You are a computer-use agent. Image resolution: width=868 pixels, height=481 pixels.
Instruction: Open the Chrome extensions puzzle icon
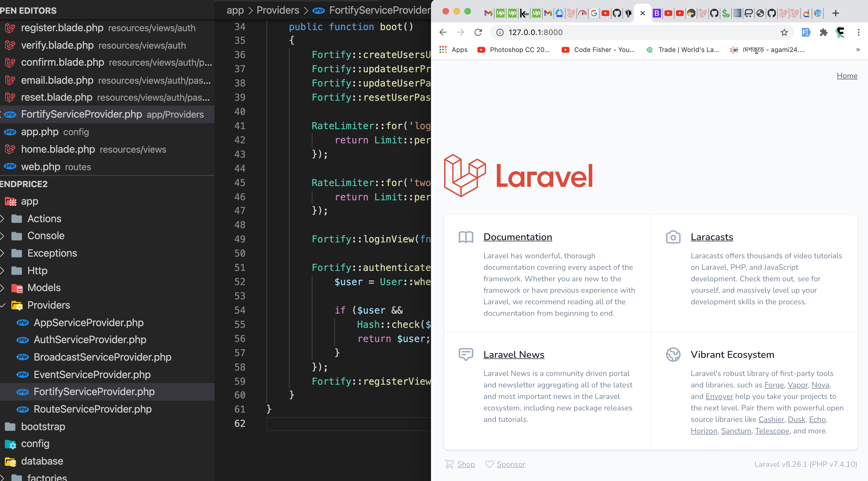pos(823,32)
